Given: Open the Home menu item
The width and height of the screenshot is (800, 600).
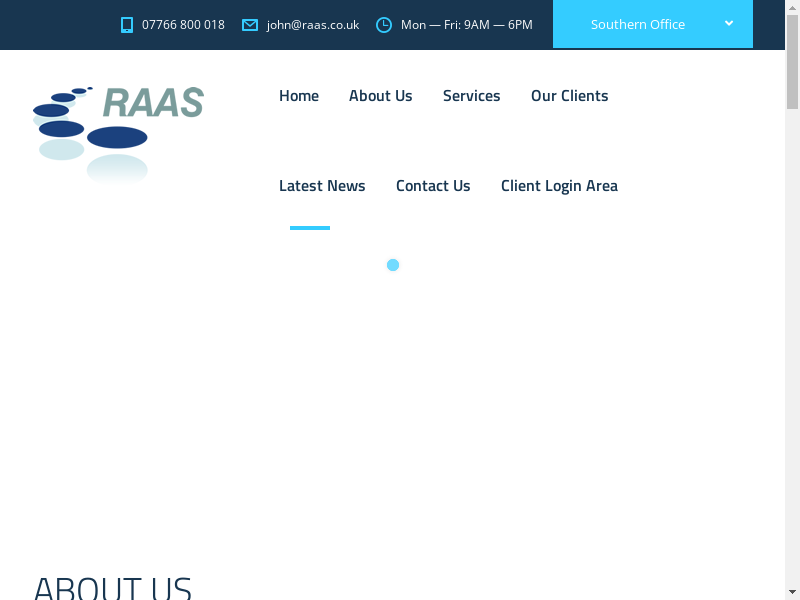Looking at the screenshot, I should coord(299,96).
